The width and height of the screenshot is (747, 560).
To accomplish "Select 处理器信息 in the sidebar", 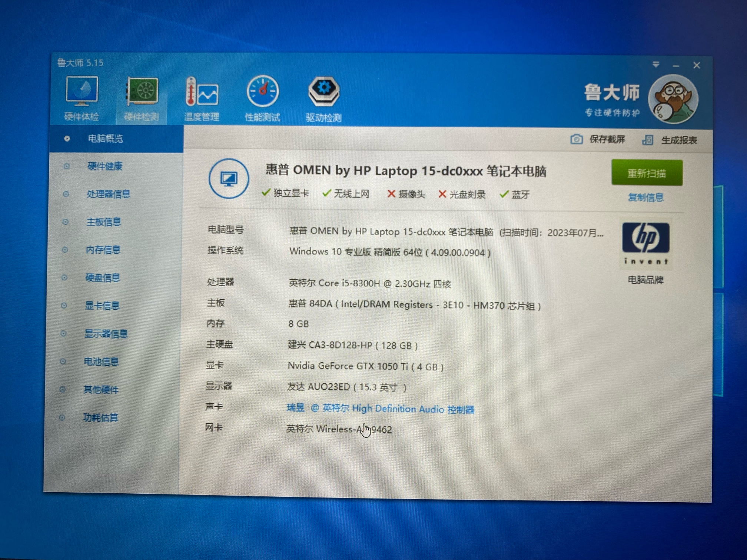I will click(x=108, y=194).
